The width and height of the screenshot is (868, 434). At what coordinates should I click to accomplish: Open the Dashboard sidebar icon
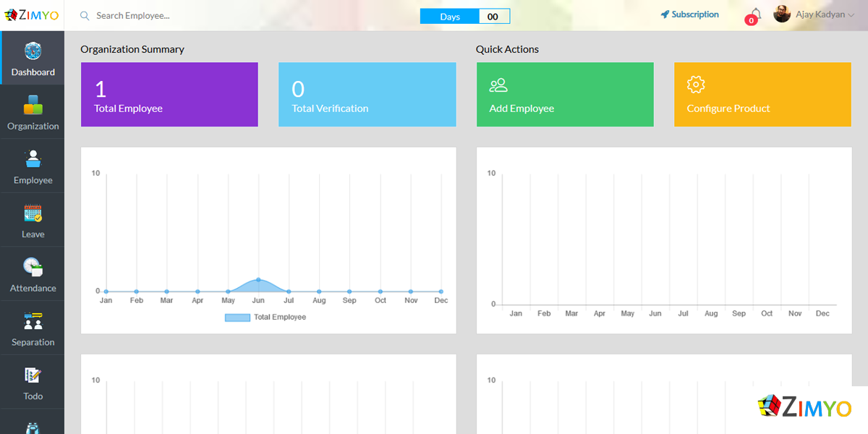pos(33,51)
